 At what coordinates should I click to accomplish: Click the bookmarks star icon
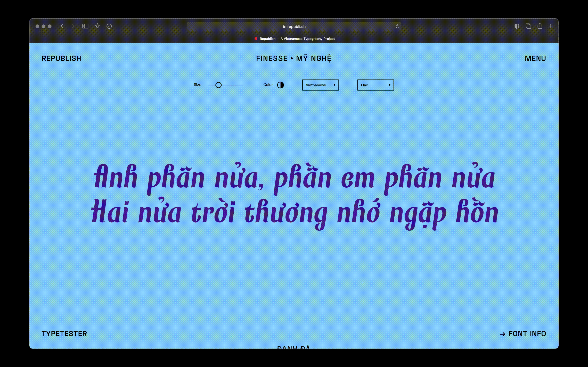97,26
